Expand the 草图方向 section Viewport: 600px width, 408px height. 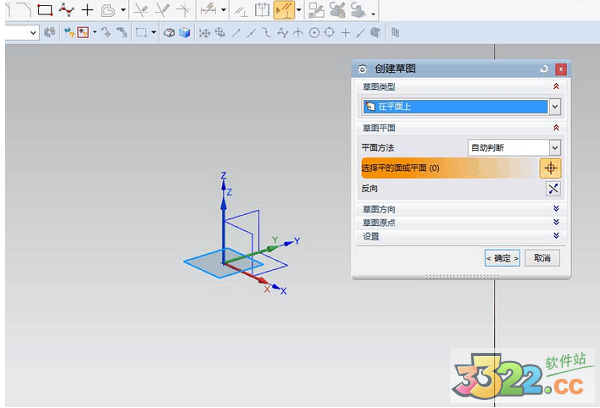(x=555, y=208)
